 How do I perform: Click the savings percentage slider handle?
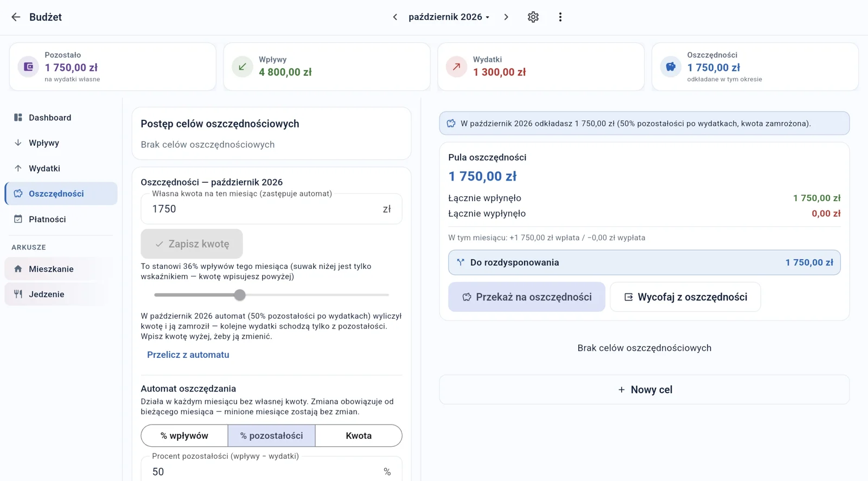coord(240,295)
